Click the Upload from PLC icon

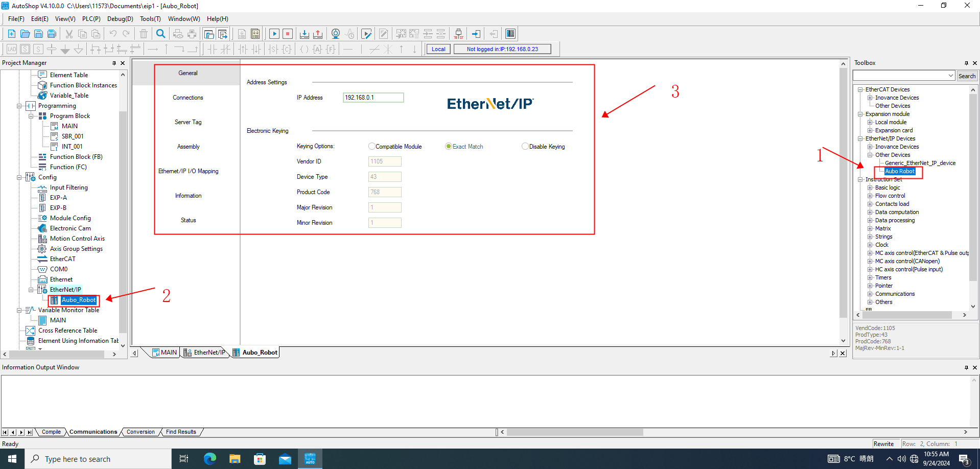tap(318, 34)
